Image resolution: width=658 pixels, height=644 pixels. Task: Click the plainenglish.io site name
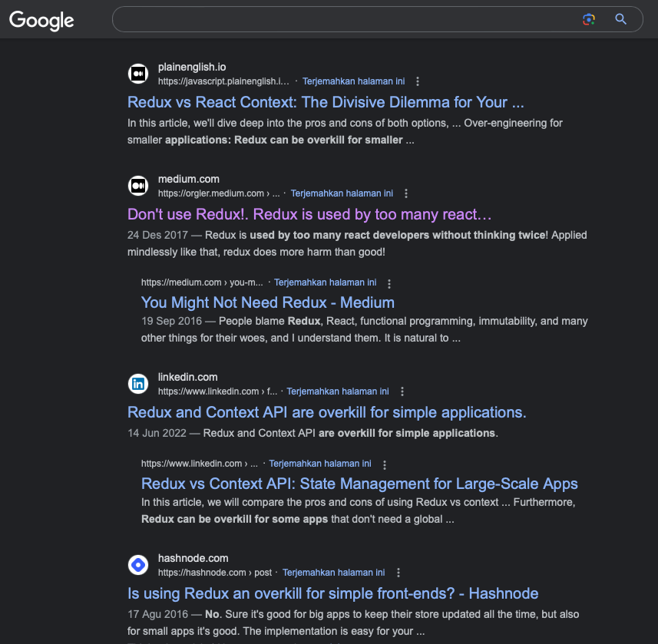192,67
